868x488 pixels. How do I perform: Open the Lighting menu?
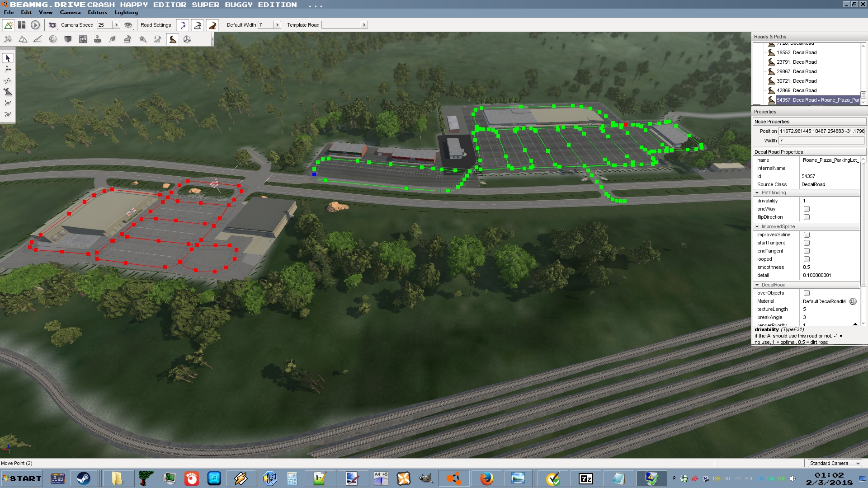(126, 12)
